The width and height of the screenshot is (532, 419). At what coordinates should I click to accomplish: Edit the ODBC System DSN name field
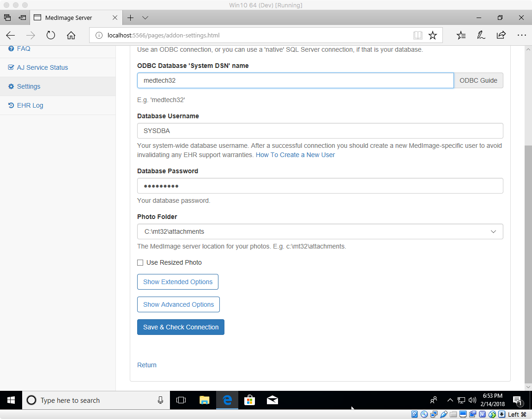tap(295, 80)
